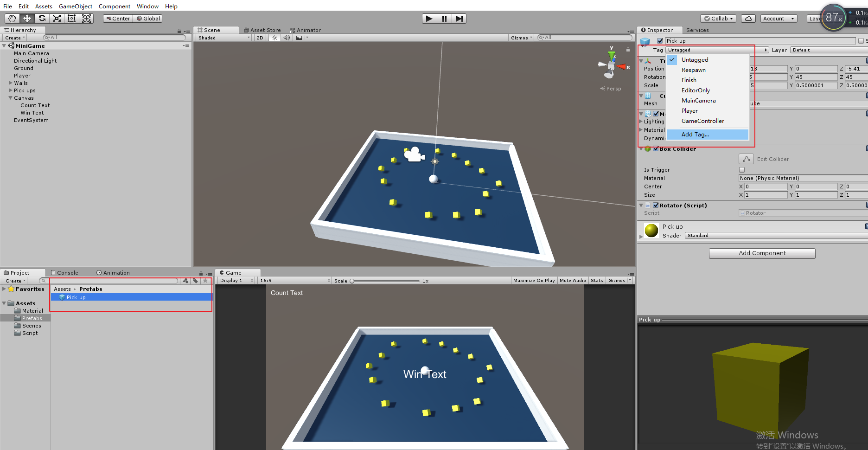Switch to the Asset Store tab

pyautogui.click(x=262, y=30)
